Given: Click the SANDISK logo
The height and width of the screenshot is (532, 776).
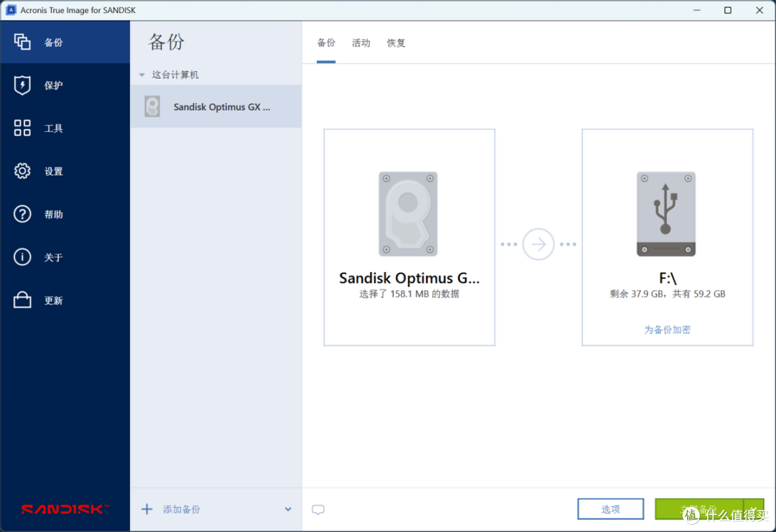Looking at the screenshot, I should point(65,509).
